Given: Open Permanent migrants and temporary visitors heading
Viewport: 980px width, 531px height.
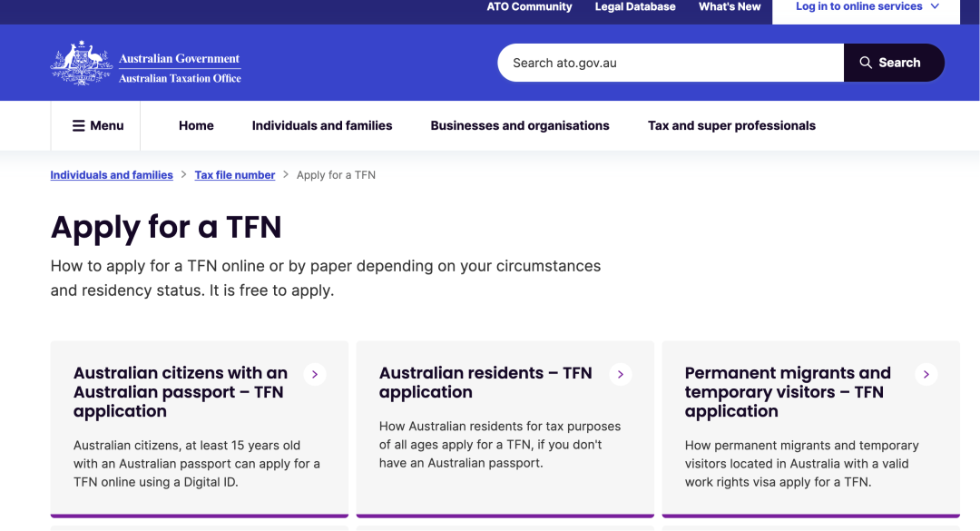Looking at the screenshot, I should (788, 392).
